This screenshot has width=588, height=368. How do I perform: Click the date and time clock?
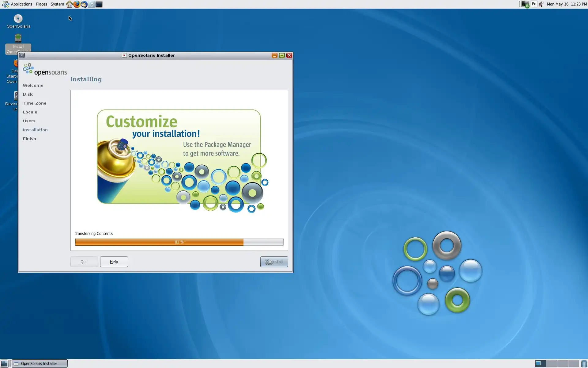(x=567, y=4)
